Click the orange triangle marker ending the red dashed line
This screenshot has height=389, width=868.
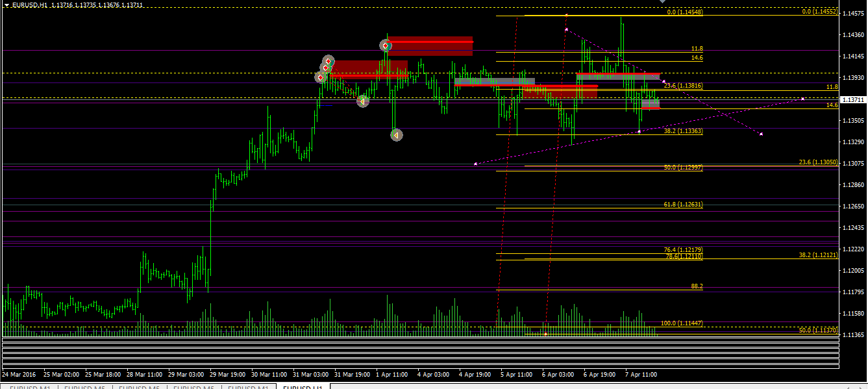pyautogui.click(x=363, y=101)
